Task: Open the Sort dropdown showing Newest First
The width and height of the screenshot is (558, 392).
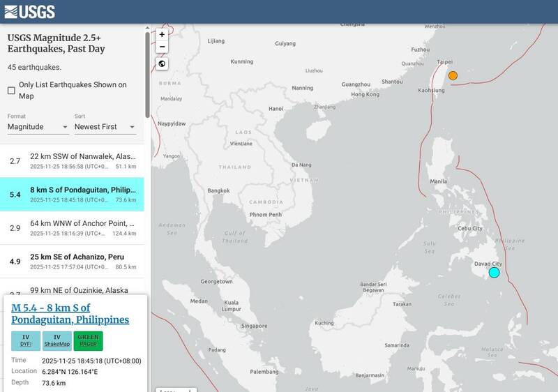Action: pyautogui.click(x=105, y=127)
